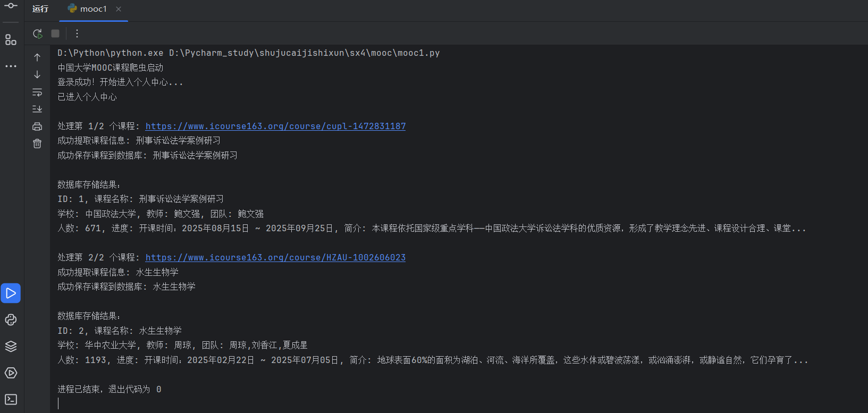Open the Services tool window
The width and height of the screenshot is (868, 413).
(x=11, y=373)
